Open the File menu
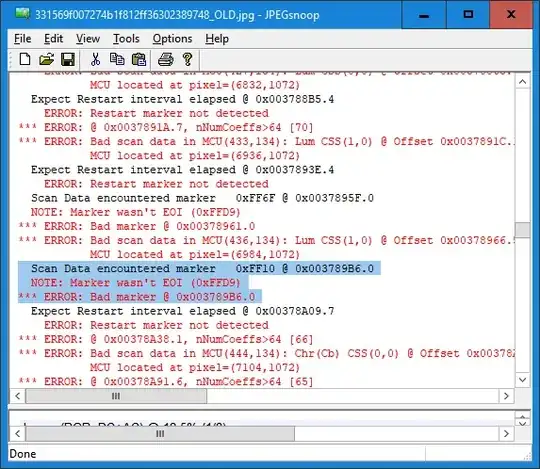Viewport: 540px width, 469px height. tap(23, 39)
